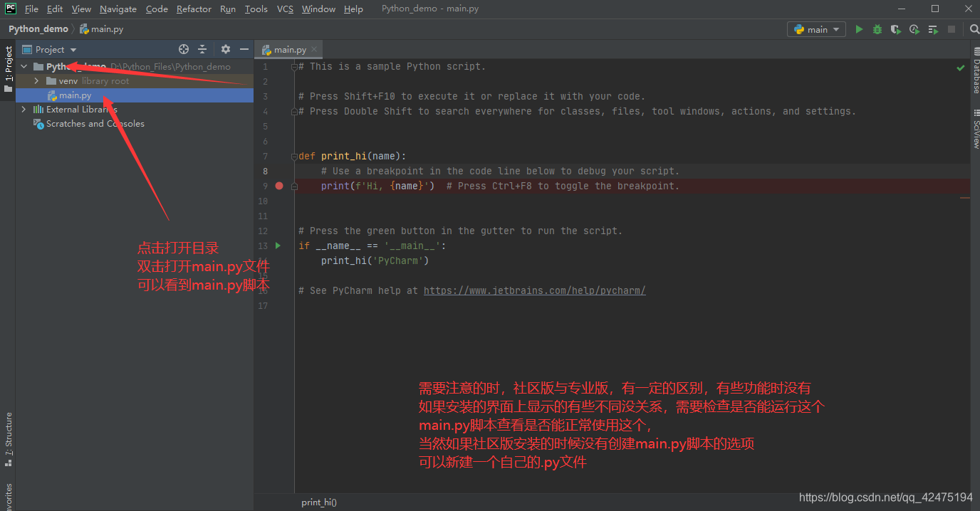Open the Navigate menu
This screenshot has width=980, height=511.
[118, 9]
